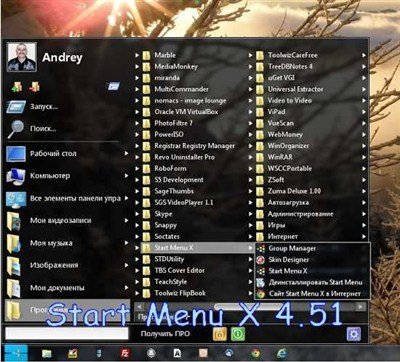
Task: Open Все элементы панели упра icon
Action: click(x=16, y=199)
